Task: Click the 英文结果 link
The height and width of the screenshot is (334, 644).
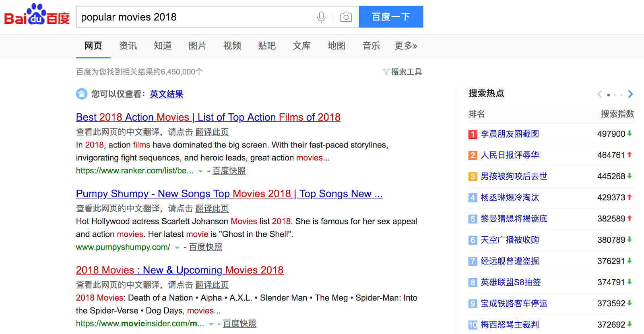Action: tap(166, 94)
